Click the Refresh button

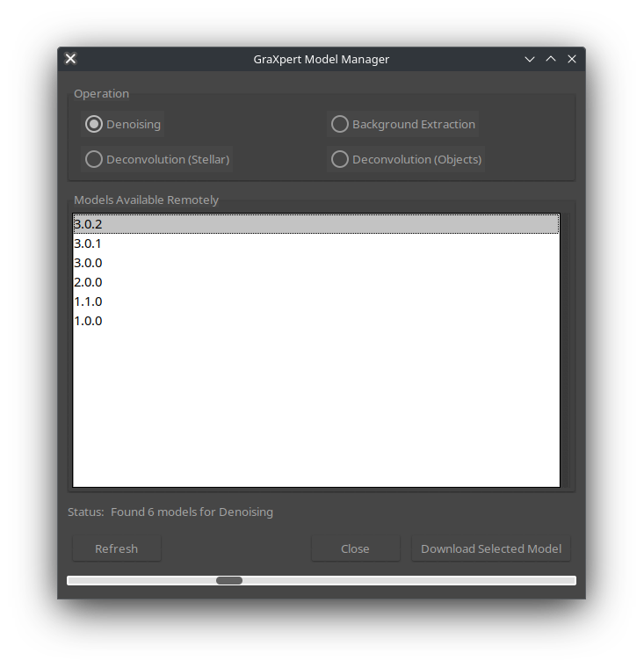(117, 548)
